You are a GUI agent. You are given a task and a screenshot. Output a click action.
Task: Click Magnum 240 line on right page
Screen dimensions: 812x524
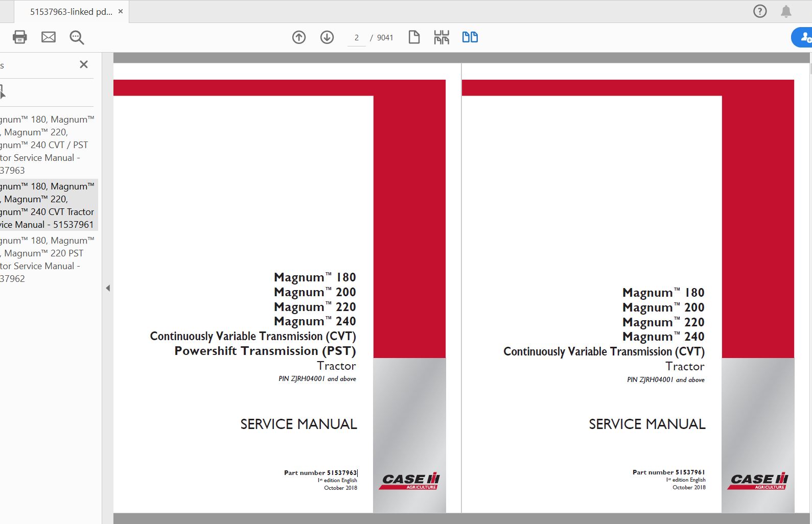(663, 337)
